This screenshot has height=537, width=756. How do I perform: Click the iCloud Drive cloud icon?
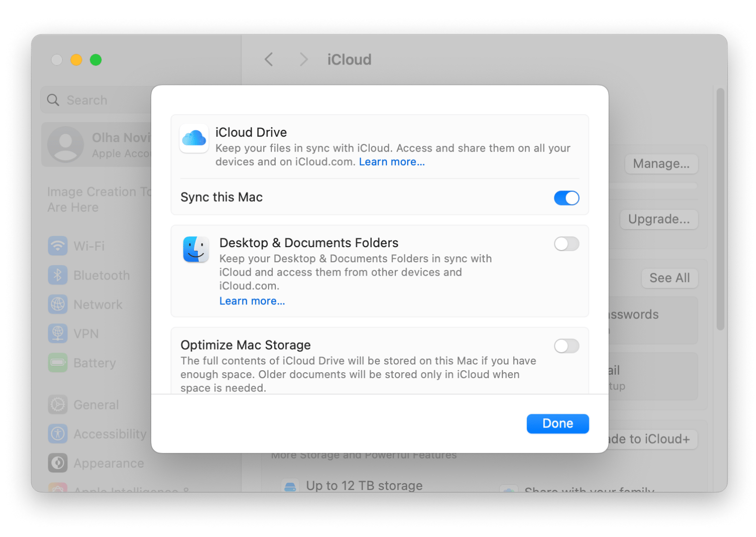(x=194, y=139)
